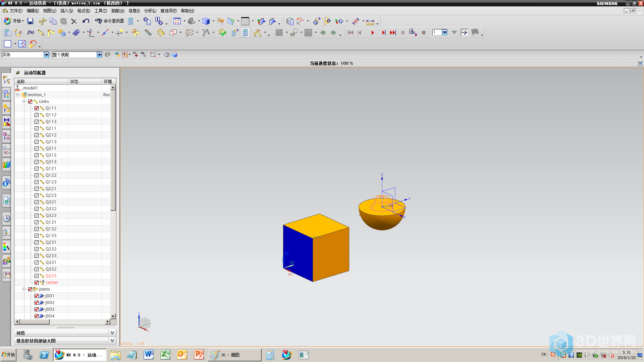Viewport: 644px width, 362px height.
Task: Click the export movie camera icon
Action: (413, 33)
